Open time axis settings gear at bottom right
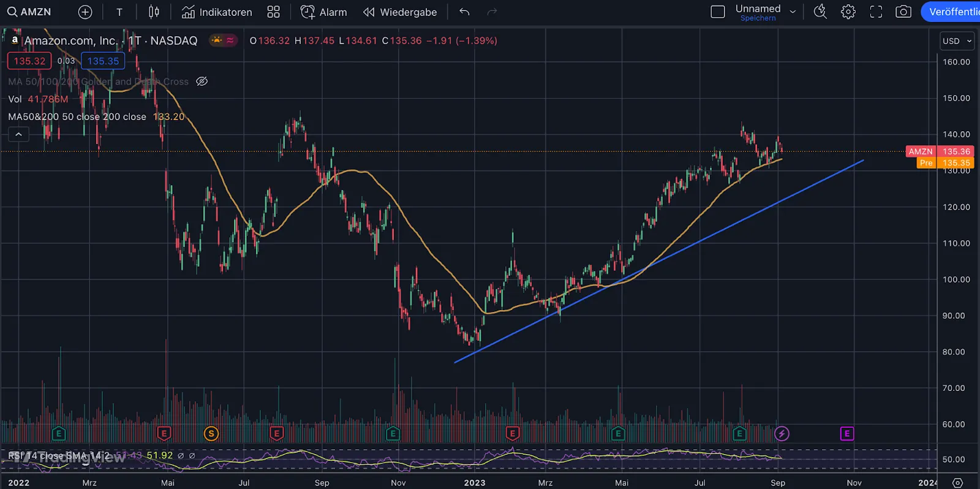This screenshot has width=980, height=489. click(x=958, y=483)
